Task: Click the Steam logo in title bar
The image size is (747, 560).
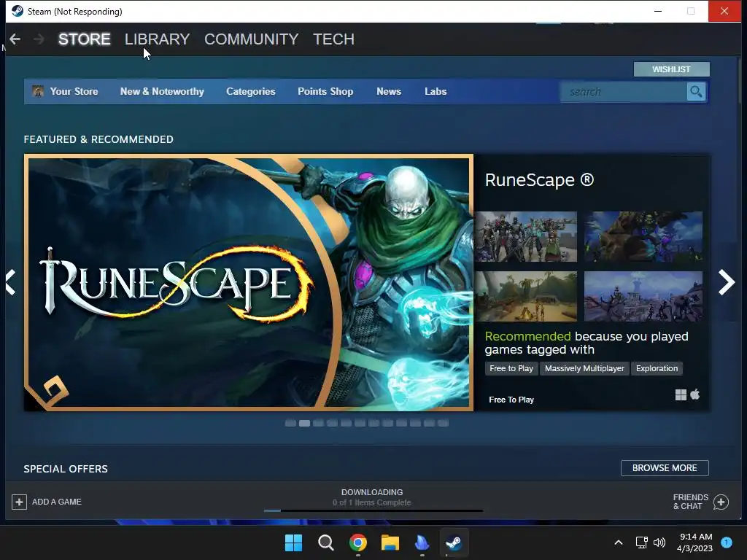Action: (x=18, y=11)
